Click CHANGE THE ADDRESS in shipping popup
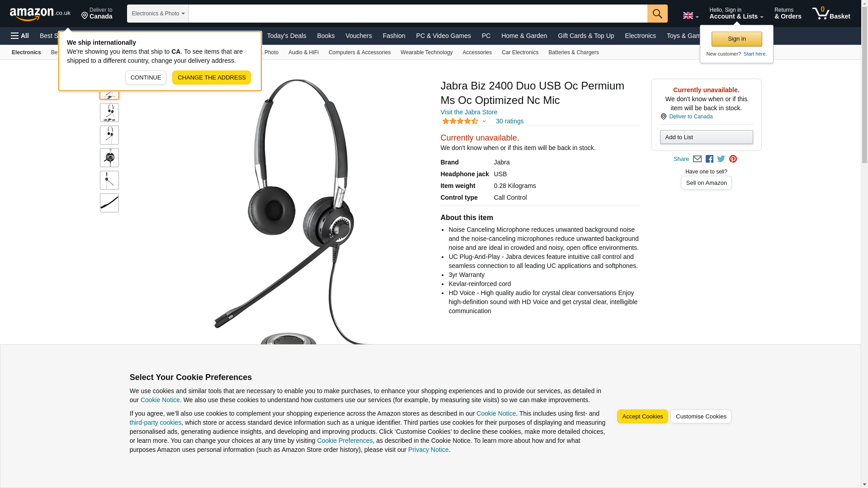Image resolution: width=868 pixels, height=488 pixels. [x=212, y=78]
